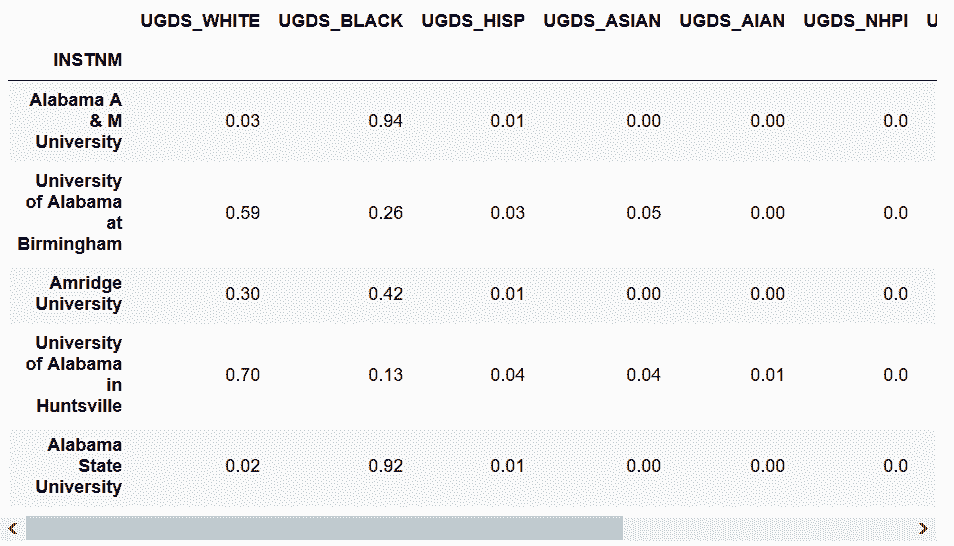Click the 0.94 cell for Alabama A & M

coord(386,121)
